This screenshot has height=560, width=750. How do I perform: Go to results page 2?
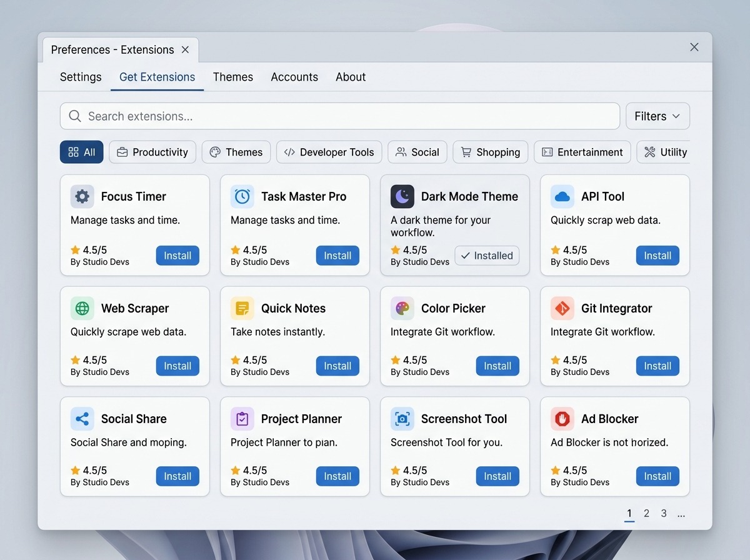646,514
